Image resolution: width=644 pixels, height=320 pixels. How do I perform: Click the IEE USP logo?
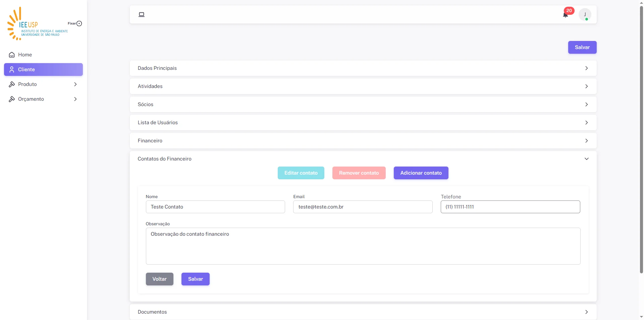click(x=38, y=24)
